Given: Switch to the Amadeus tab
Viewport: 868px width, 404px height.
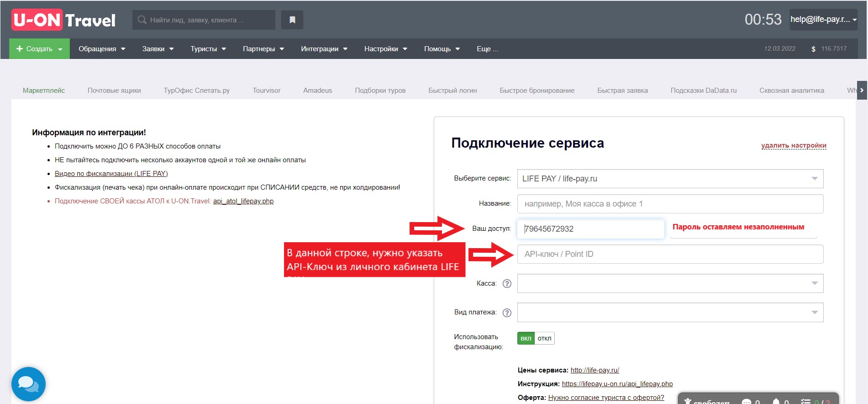Looking at the screenshot, I should click(318, 90).
